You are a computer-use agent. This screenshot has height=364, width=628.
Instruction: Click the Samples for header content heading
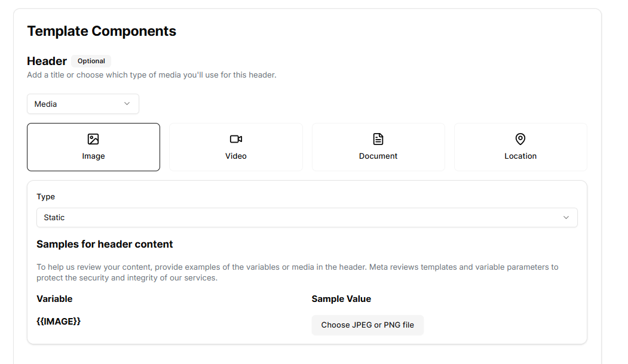pos(105,244)
